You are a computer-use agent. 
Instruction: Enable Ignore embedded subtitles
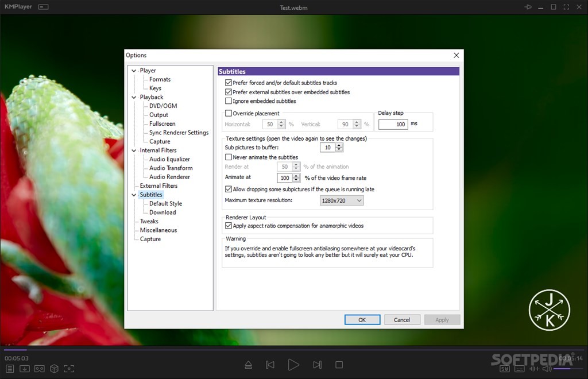pos(228,101)
